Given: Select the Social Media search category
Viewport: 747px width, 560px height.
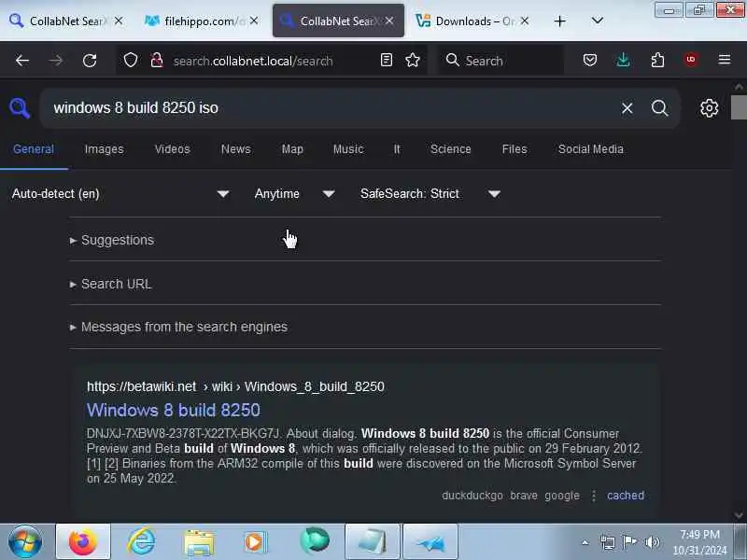Looking at the screenshot, I should click(x=591, y=149).
